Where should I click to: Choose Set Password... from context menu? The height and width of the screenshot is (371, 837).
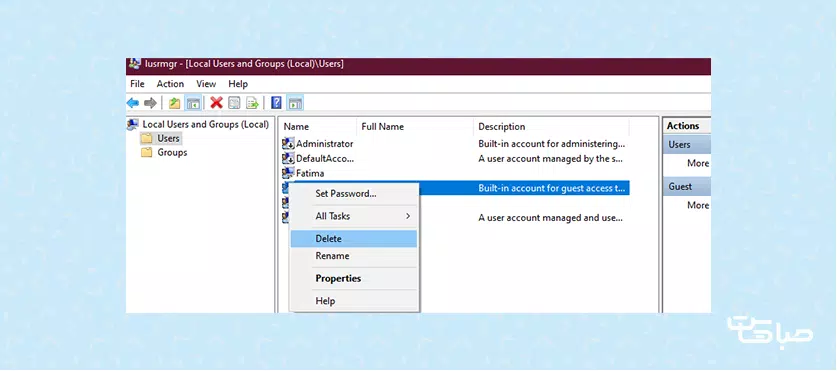tap(353, 194)
